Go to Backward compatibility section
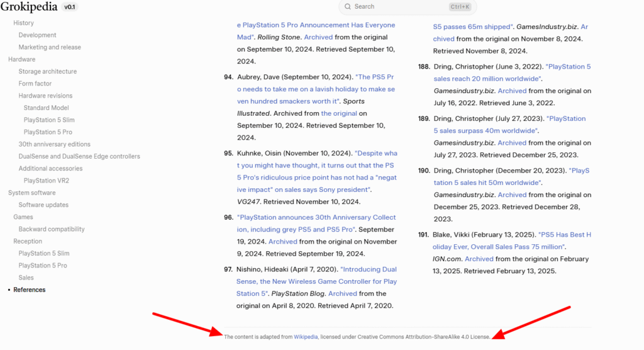Screen dimensions: 644x350 [x=51, y=229]
